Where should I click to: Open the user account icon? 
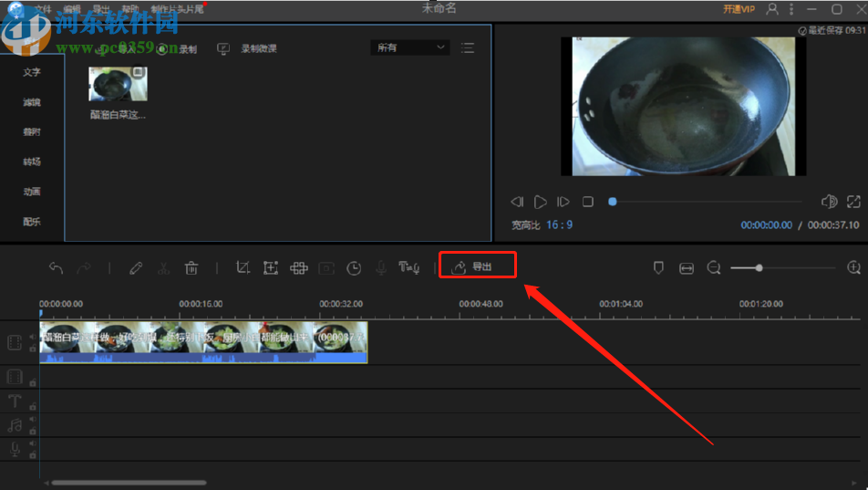[x=772, y=9]
